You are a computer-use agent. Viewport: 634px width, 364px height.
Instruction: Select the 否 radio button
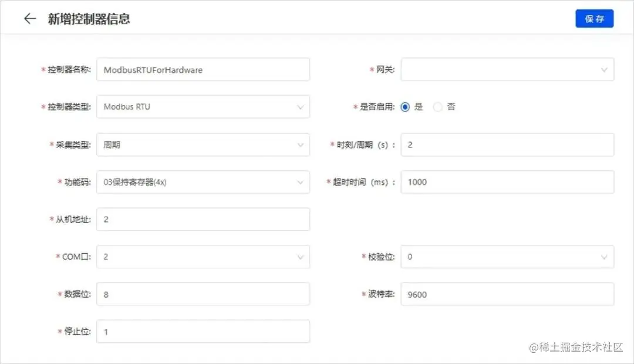[439, 107]
